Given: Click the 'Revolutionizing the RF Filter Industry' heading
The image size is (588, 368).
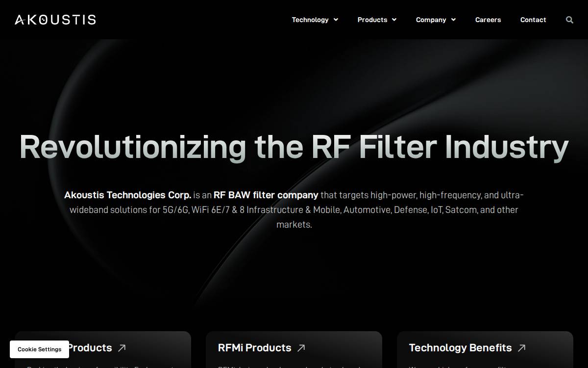Looking at the screenshot, I should 294,147.
